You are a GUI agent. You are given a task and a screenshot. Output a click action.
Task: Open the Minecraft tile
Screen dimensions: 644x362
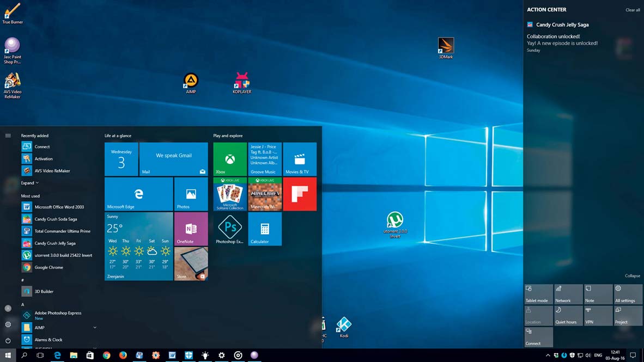(x=265, y=194)
